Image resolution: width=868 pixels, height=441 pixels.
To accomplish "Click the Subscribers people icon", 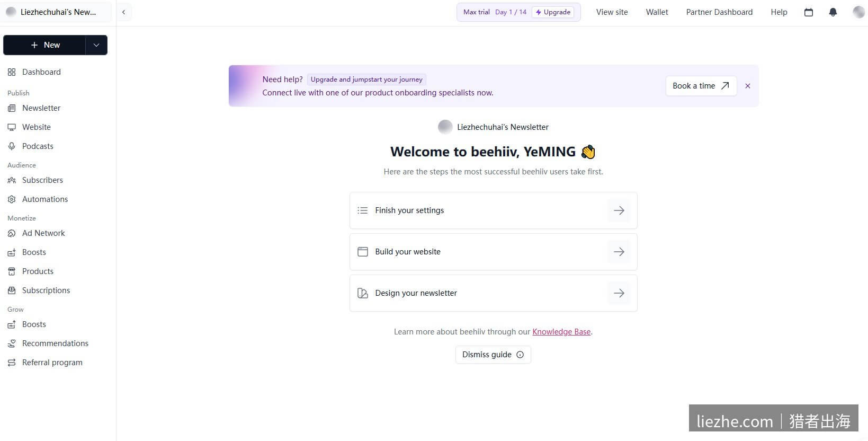I will click(x=12, y=180).
